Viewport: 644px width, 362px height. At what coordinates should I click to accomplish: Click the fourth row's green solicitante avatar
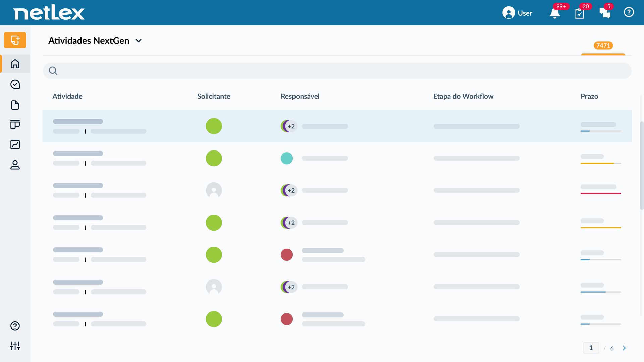(x=214, y=223)
